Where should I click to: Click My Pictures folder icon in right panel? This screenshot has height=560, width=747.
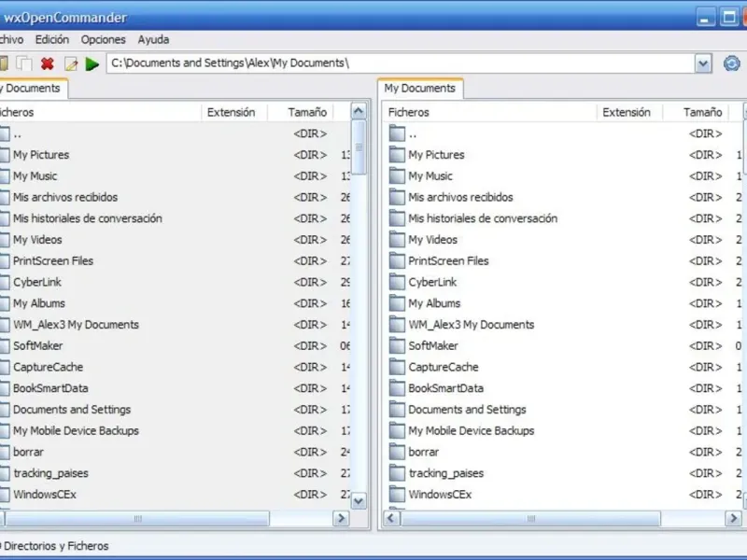click(397, 154)
